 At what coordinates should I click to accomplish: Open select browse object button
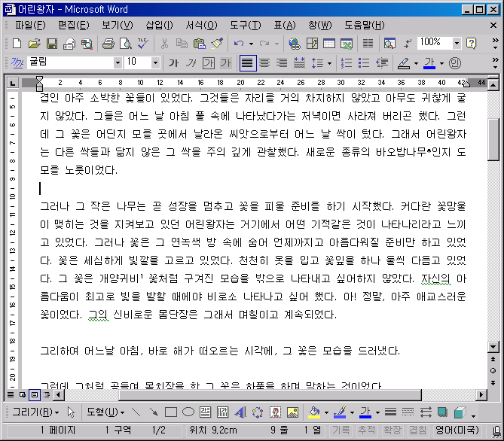493,371
